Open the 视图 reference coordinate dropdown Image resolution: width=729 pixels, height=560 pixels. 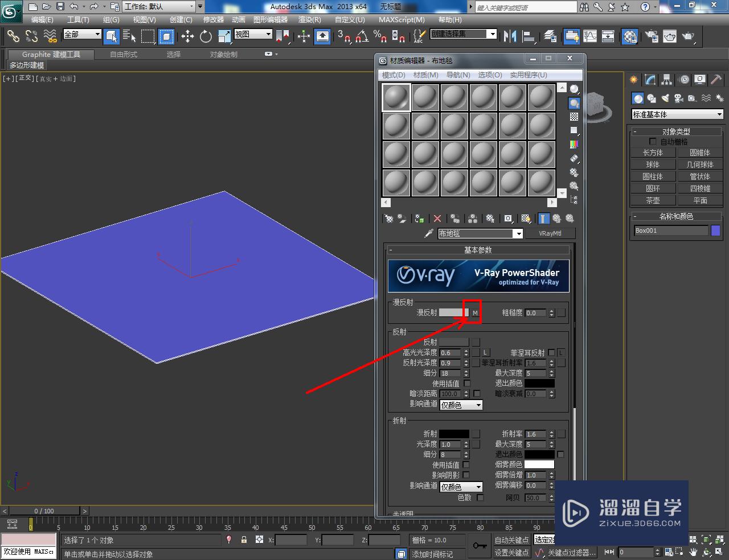click(x=253, y=34)
